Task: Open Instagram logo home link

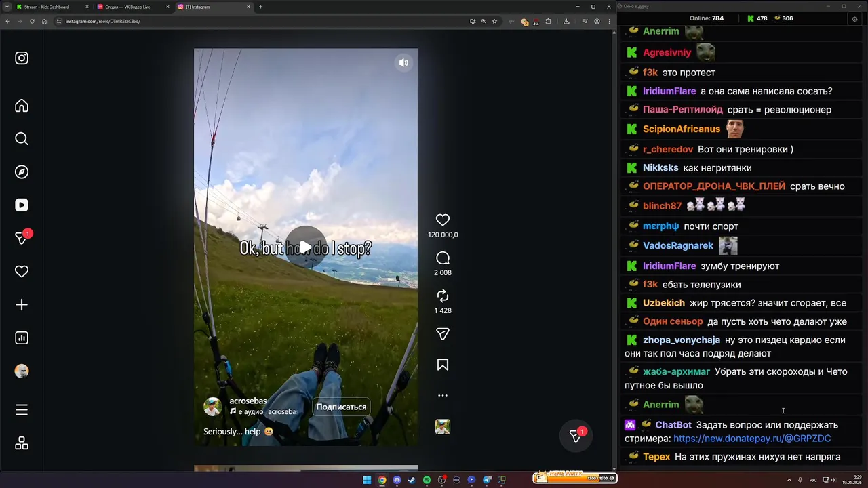Action: point(22,58)
